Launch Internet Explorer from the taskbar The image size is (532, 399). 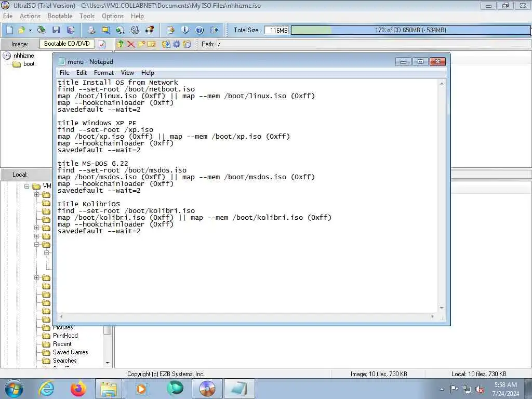(x=46, y=389)
